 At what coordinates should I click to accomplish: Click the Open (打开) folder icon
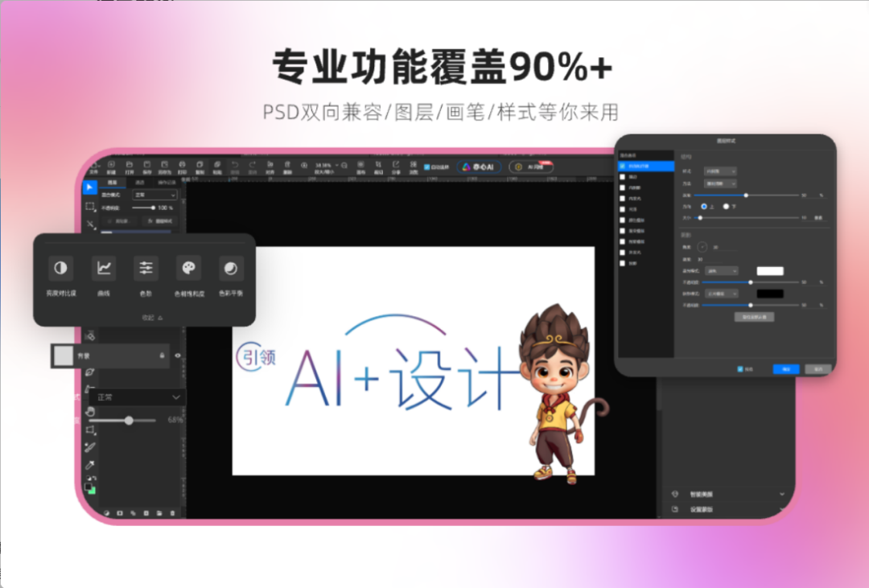[129, 165]
